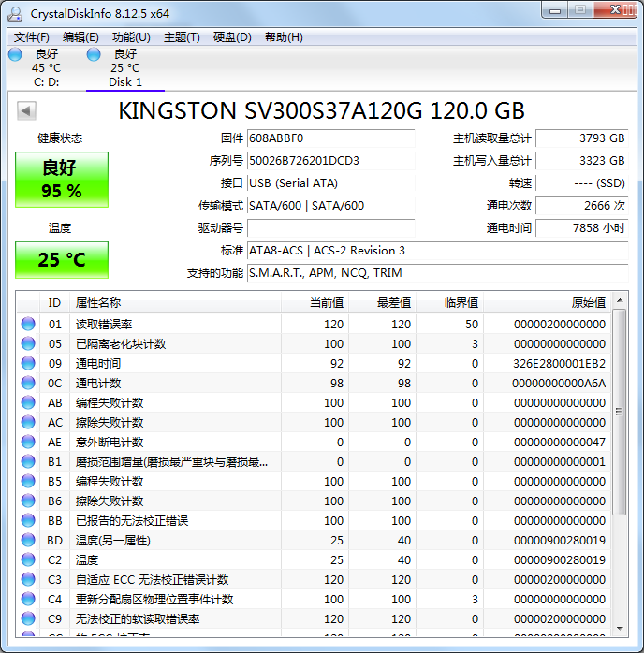Click the serial number field 50026B726201DCD3
644x653 pixels.
point(331,161)
